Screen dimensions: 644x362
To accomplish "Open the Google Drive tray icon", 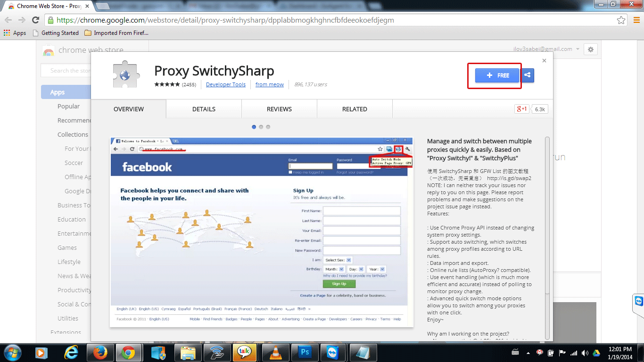I will click(596, 353).
